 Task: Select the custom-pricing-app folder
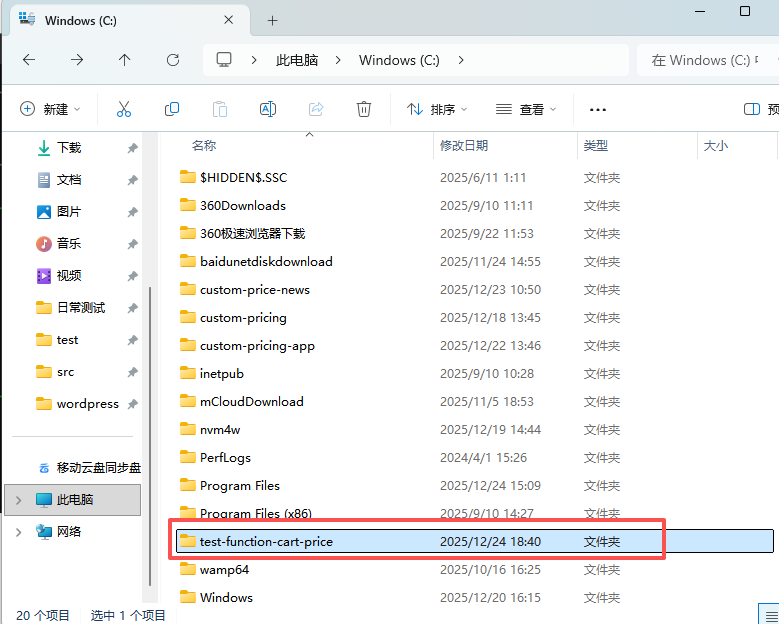(x=257, y=346)
